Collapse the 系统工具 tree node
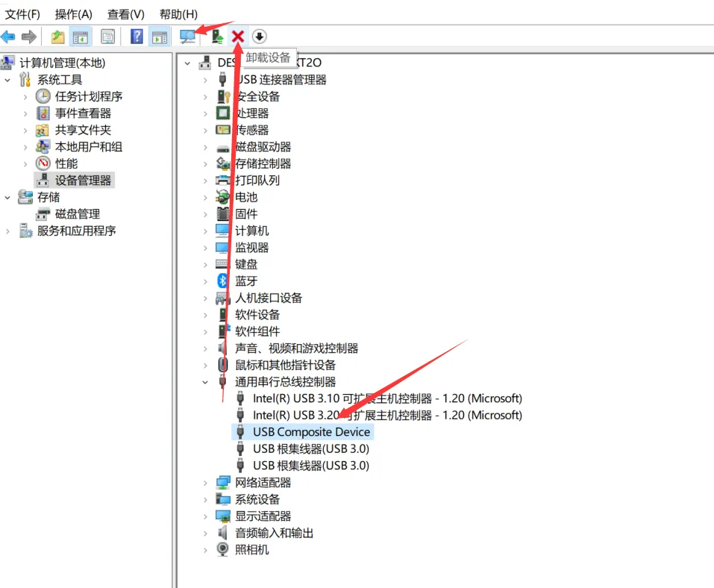Screen dimensions: 714x588 click(x=7, y=80)
